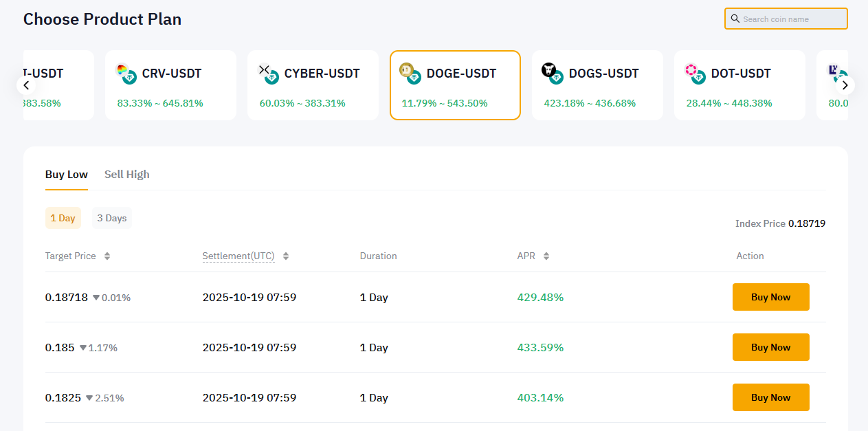This screenshot has height=431, width=868.
Task: Show next coin pairs with right arrow
Action: click(845, 85)
